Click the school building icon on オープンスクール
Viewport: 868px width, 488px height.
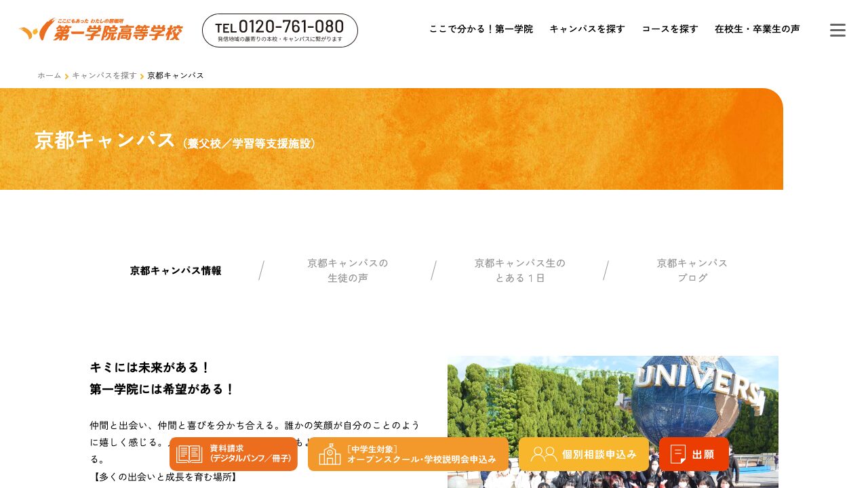click(330, 454)
